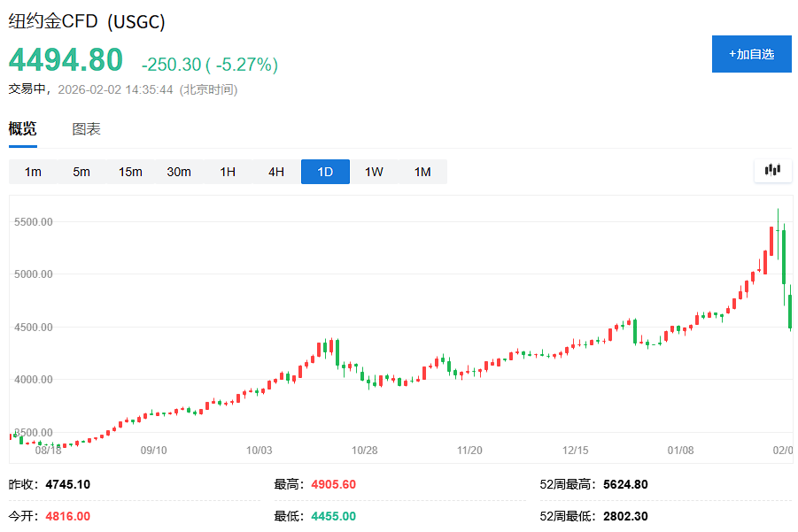
Task: Select the 1H timeframe
Action: coord(228,172)
